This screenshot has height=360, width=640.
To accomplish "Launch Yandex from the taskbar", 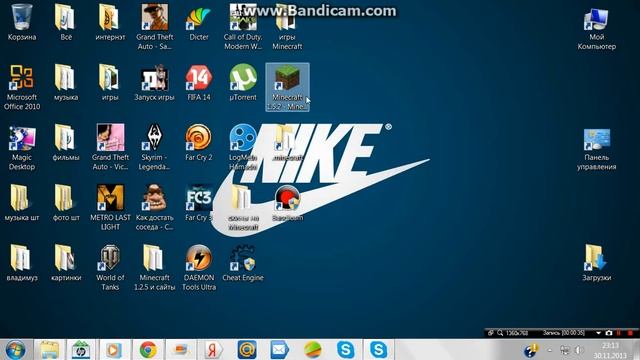I will pyautogui.click(x=213, y=350).
